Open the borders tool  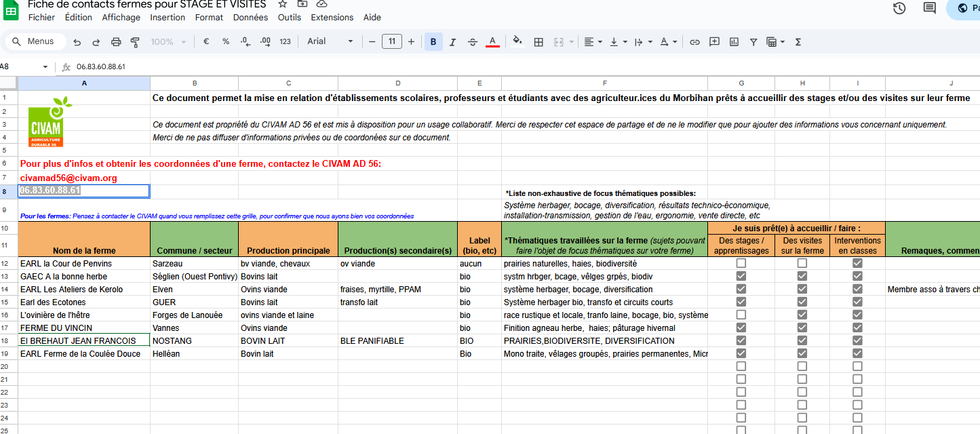538,42
